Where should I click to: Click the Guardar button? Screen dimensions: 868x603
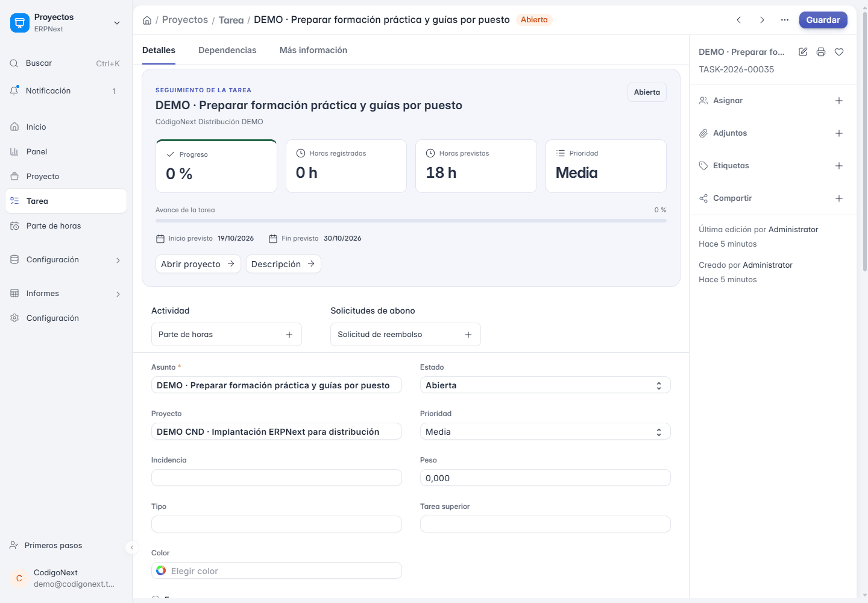(x=823, y=20)
